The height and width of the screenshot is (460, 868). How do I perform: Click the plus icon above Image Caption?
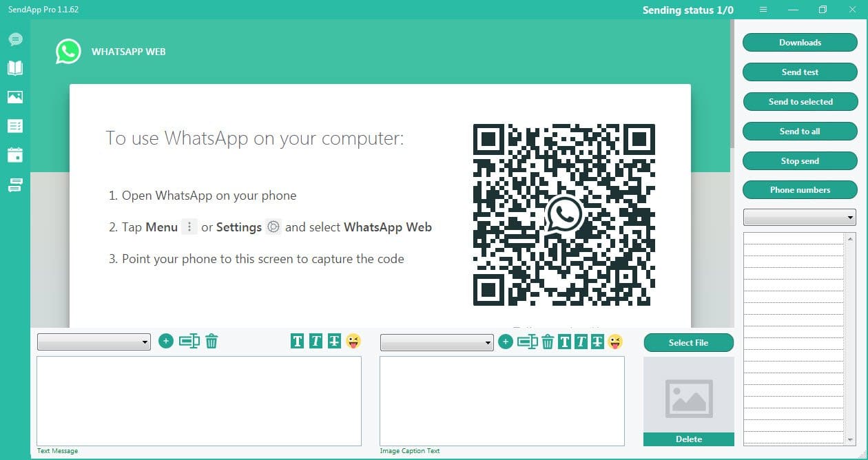[506, 342]
